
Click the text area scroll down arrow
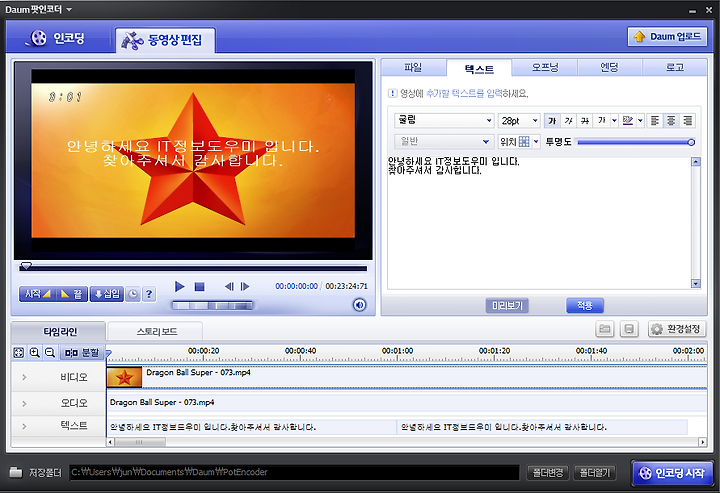point(696,284)
